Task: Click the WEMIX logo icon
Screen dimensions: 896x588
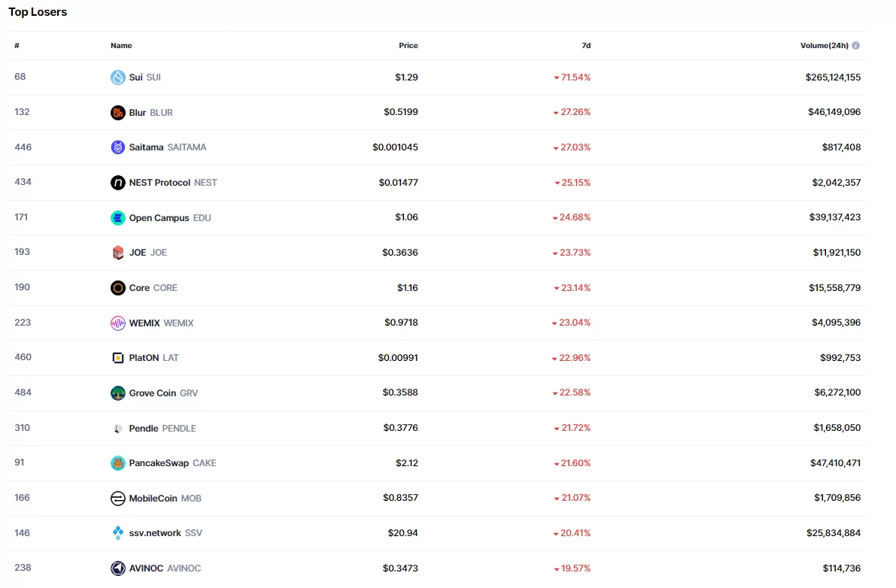Action: (x=117, y=323)
